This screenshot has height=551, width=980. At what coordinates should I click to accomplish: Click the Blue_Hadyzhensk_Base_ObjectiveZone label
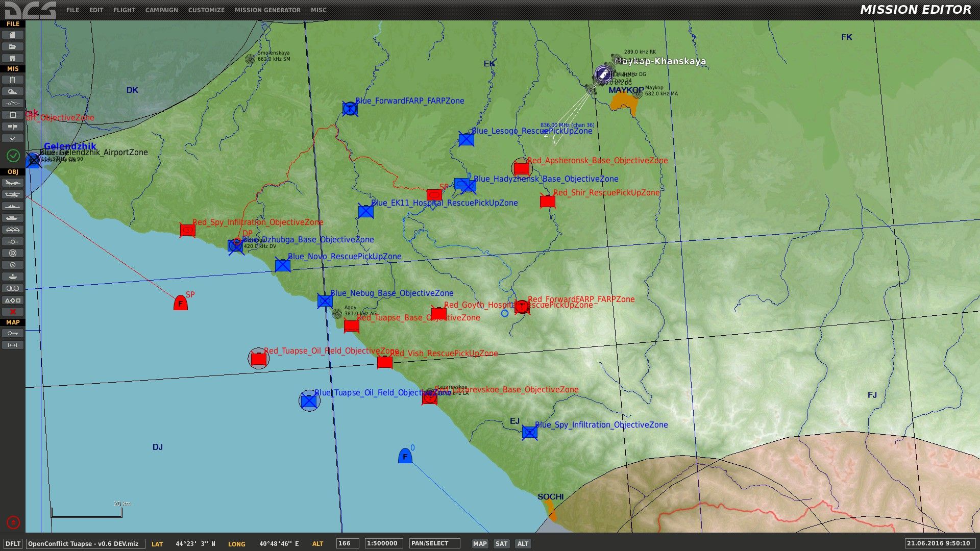(546, 179)
